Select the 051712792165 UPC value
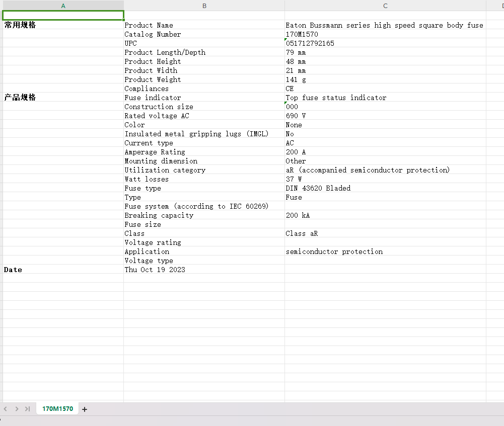The height and width of the screenshot is (426, 504). 385,43
